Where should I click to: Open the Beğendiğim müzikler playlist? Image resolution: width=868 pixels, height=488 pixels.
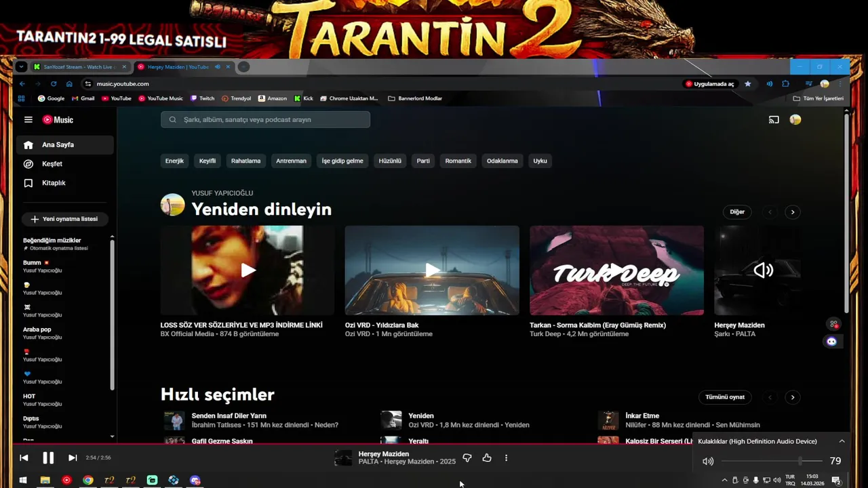click(64, 244)
